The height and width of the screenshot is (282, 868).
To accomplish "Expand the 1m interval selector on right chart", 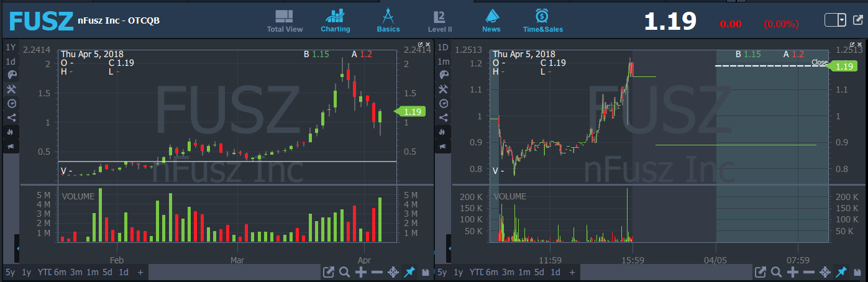I will pos(444,61).
